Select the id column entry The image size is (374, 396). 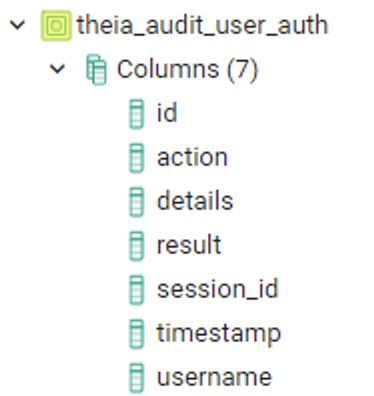click(167, 113)
